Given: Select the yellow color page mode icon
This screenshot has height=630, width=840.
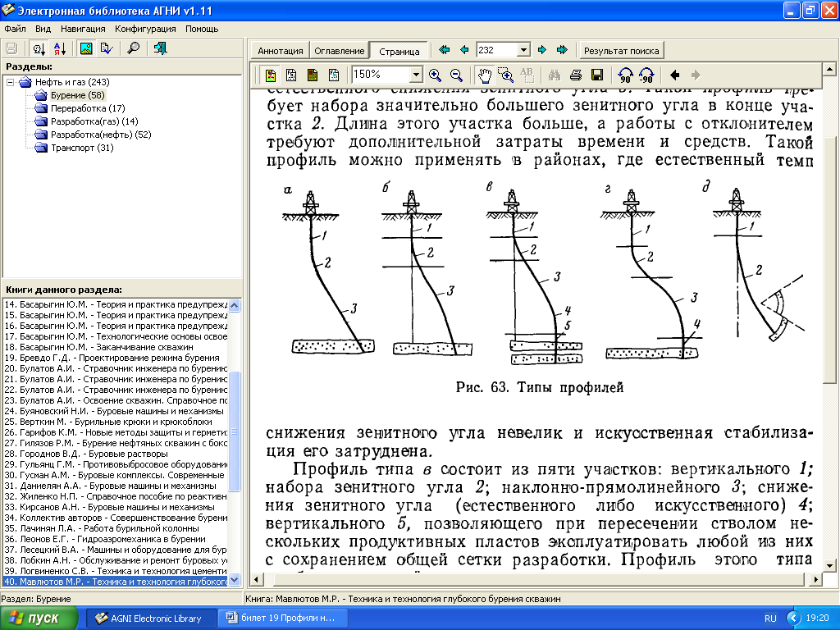Looking at the screenshot, I should (271, 75).
